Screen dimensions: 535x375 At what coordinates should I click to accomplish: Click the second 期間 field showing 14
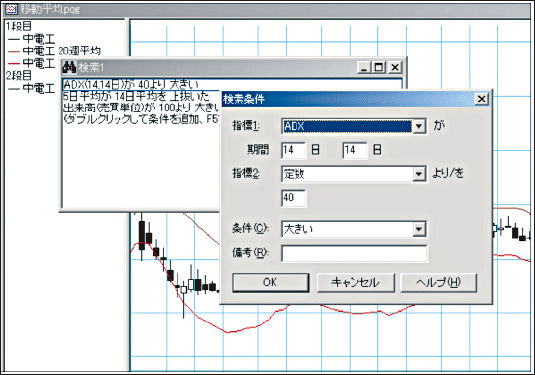355,150
